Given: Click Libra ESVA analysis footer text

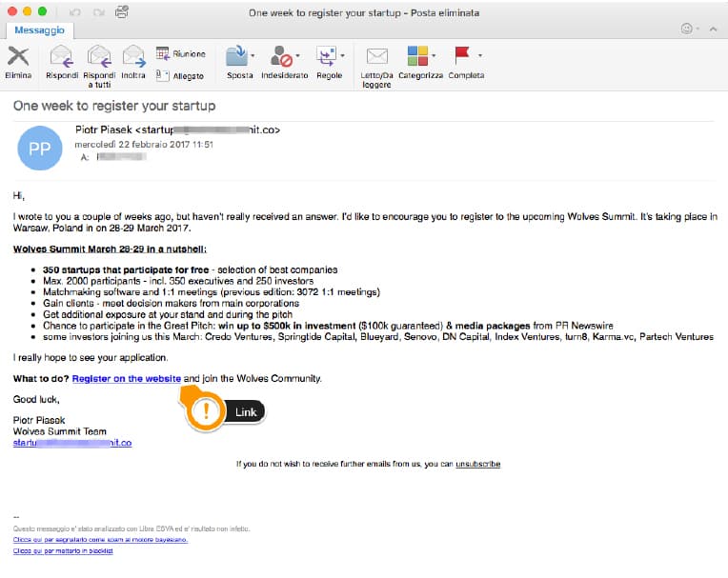Looking at the screenshot, I should coord(131,528).
